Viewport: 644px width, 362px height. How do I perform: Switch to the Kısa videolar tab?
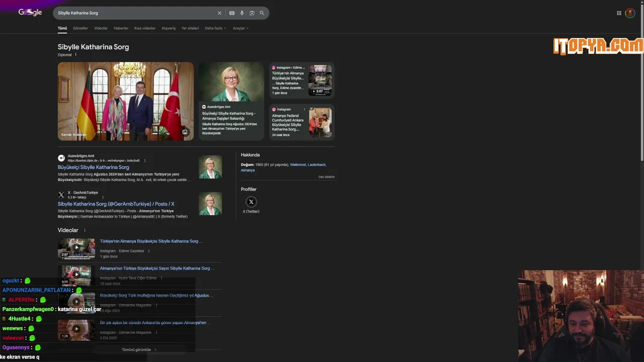tap(145, 28)
